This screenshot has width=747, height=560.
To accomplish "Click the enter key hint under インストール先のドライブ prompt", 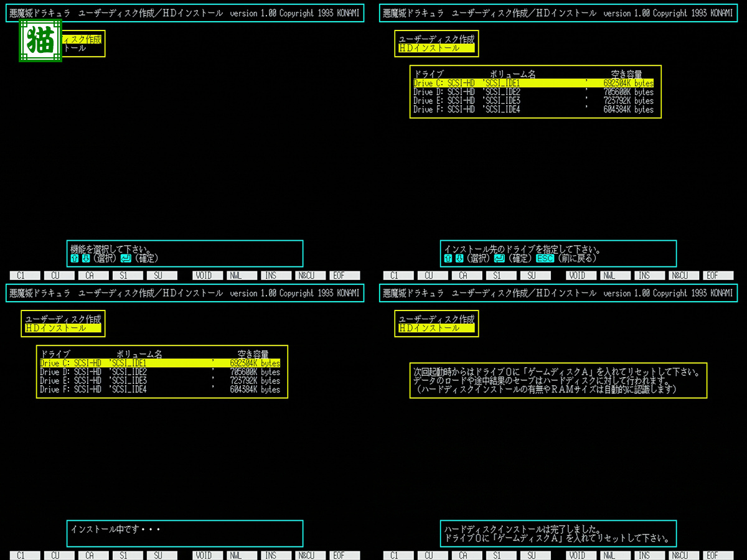I will click(499, 258).
